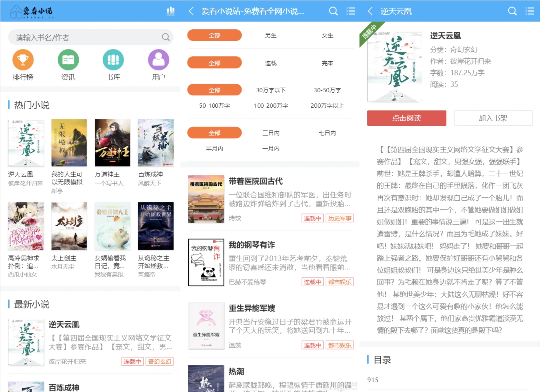
Task: Open 带着医院回古代 title link
Action: point(256,181)
